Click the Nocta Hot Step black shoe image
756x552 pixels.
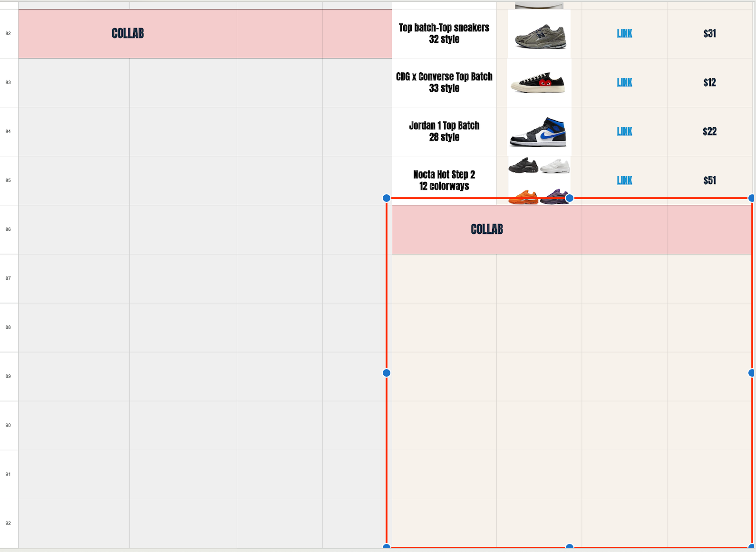pyautogui.click(x=523, y=166)
